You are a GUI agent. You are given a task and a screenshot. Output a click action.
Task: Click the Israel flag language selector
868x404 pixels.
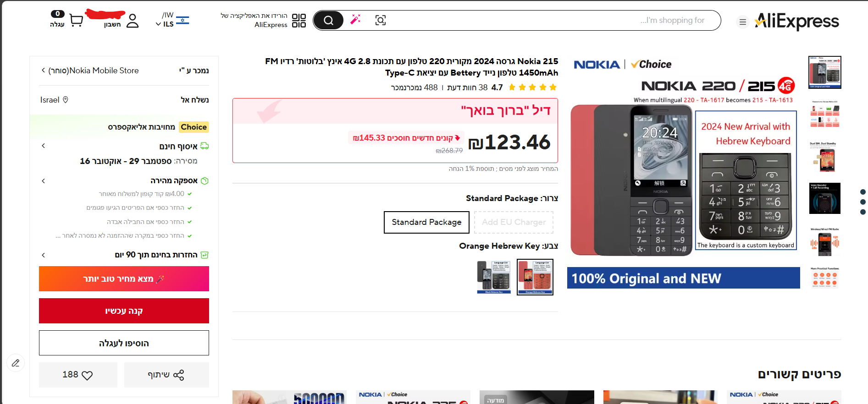coord(182,20)
